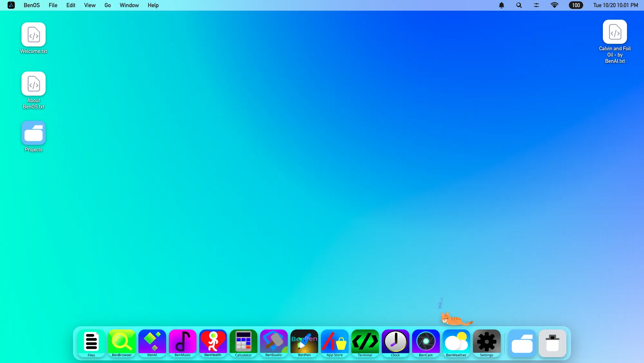The image size is (644, 363).
Task: Open the Window menu
Action: (129, 5)
